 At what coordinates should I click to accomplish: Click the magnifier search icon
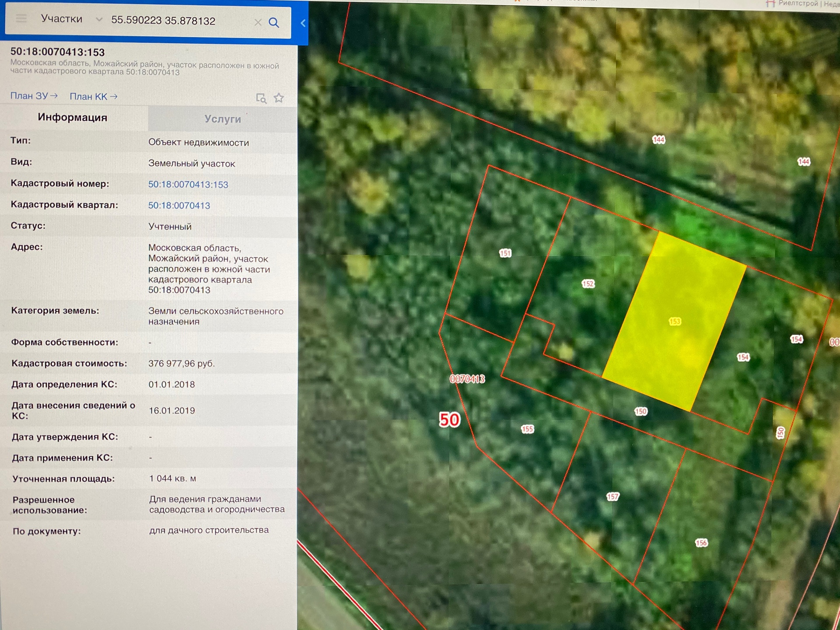point(274,22)
